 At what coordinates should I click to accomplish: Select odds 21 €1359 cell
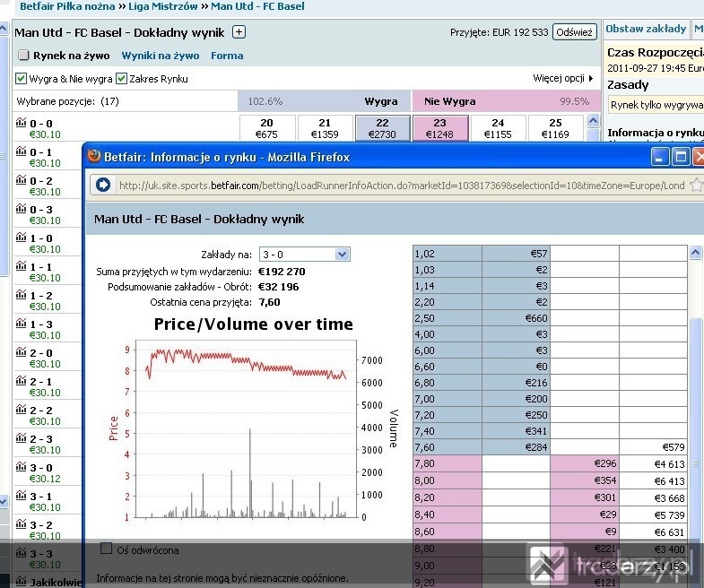[325, 128]
